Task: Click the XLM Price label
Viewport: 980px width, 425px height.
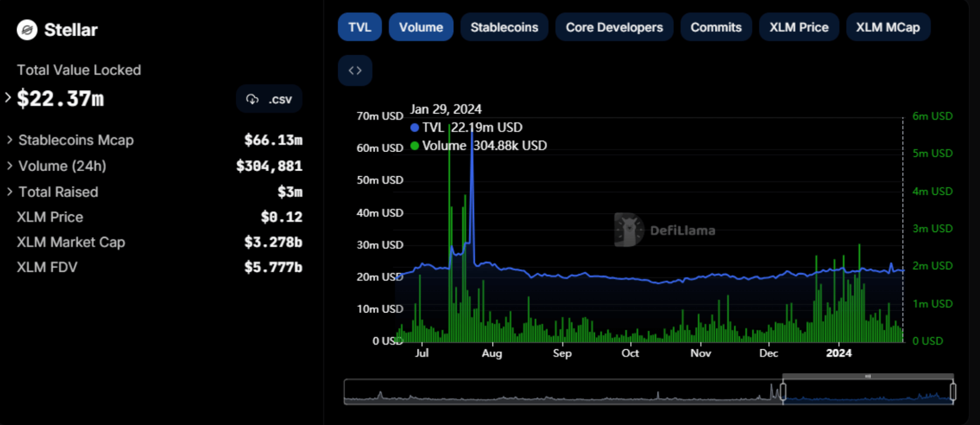Action: (x=50, y=217)
